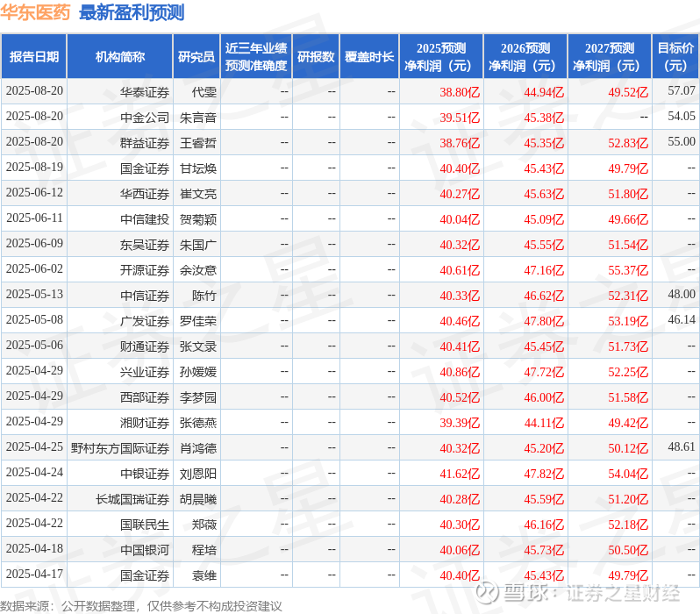Click researcher name 贺菊颖
Screen dimensions: 700x614
click(198, 219)
